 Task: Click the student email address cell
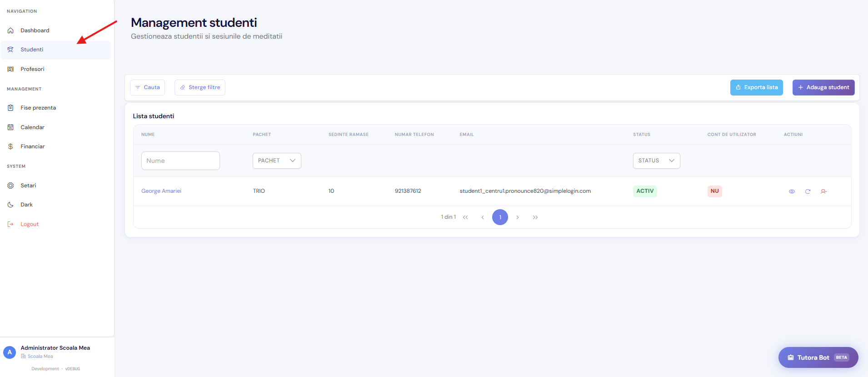pos(525,191)
